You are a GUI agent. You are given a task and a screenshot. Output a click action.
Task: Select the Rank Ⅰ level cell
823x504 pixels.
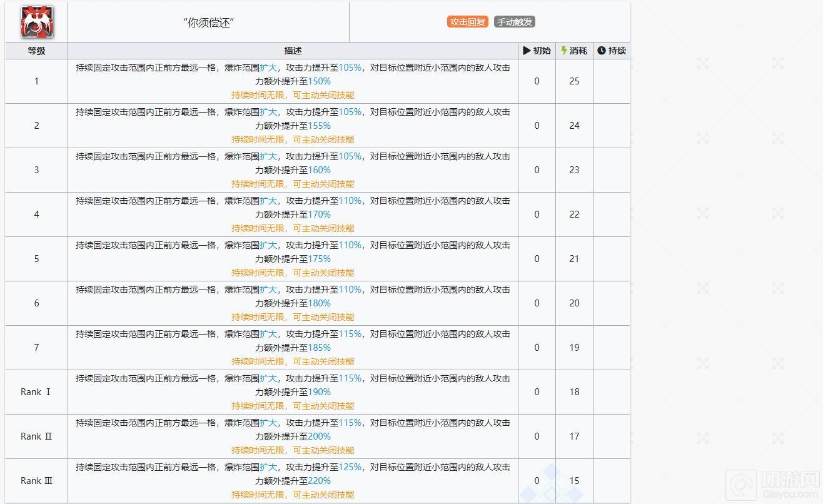(x=36, y=392)
